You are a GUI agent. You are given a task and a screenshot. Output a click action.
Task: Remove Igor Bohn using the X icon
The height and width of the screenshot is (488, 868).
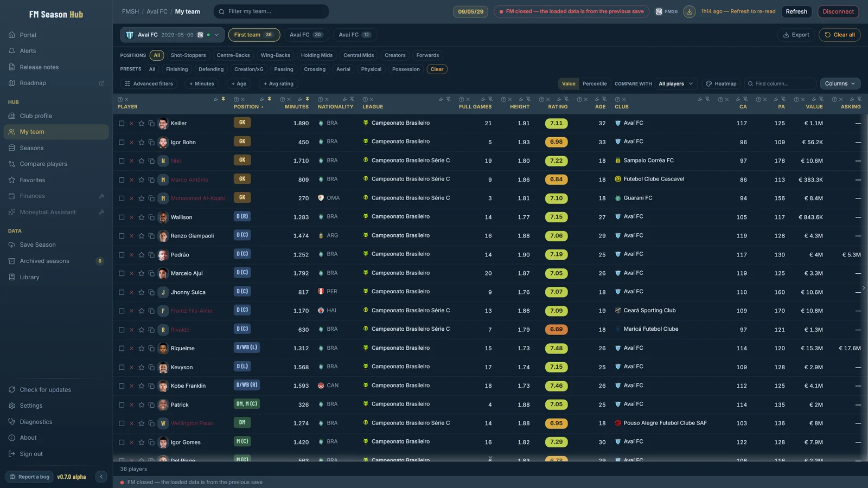131,142
